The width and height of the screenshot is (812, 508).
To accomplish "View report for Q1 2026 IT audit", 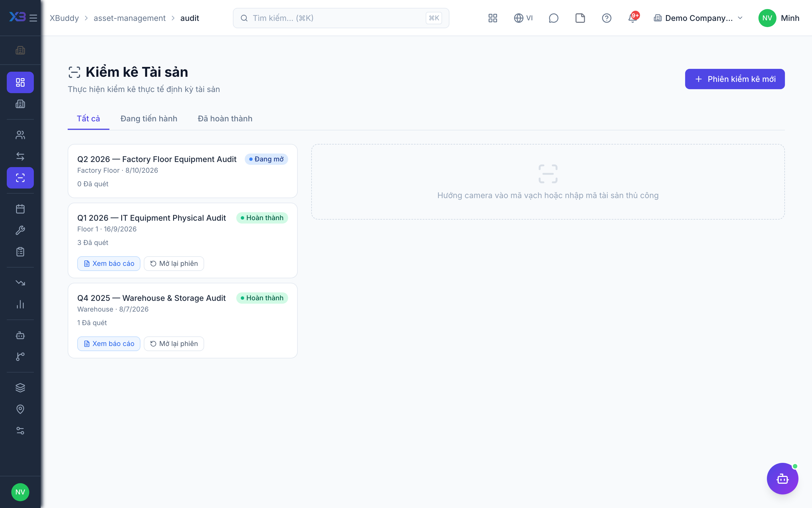I will point(109,263).
